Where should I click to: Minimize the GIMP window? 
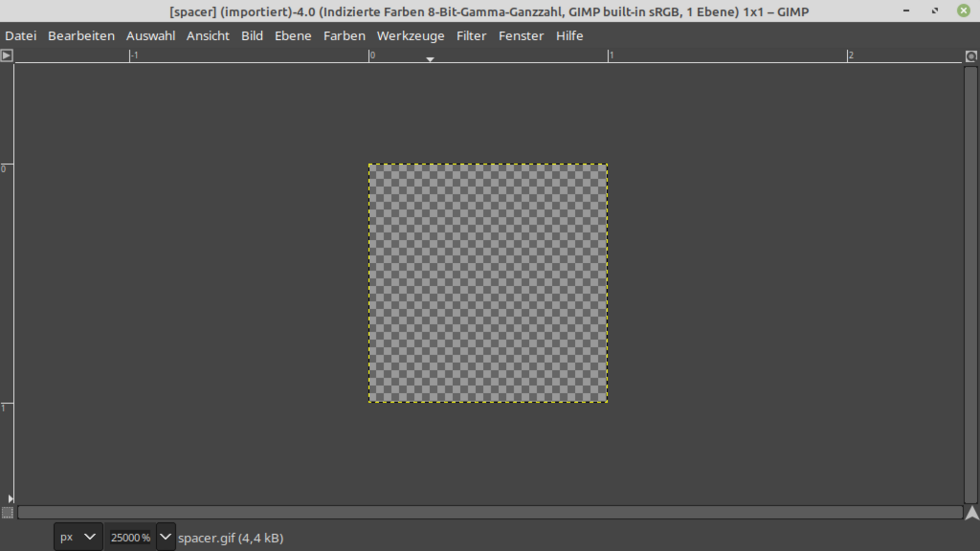point(906,11)
